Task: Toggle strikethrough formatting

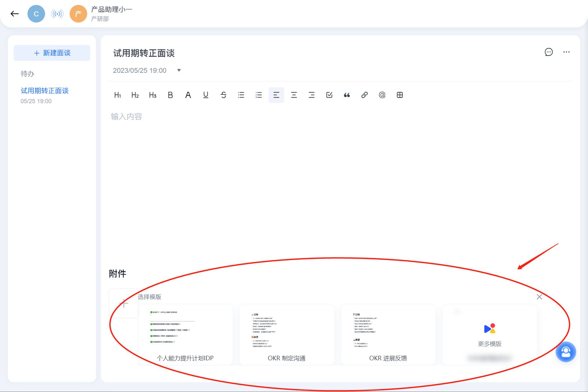Action: point(223,95)
